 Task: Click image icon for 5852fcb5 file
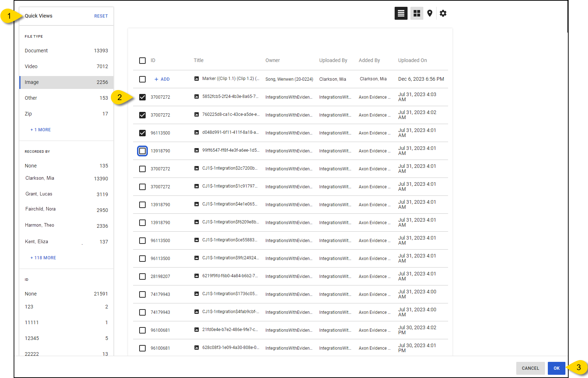tap(197, 96)
